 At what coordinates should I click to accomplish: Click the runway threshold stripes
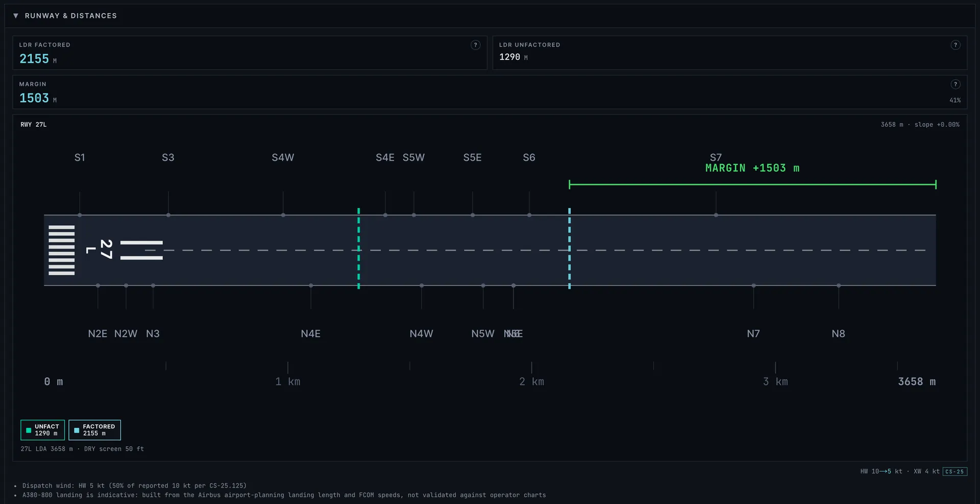pyautogui.click(x=62, y=250)
